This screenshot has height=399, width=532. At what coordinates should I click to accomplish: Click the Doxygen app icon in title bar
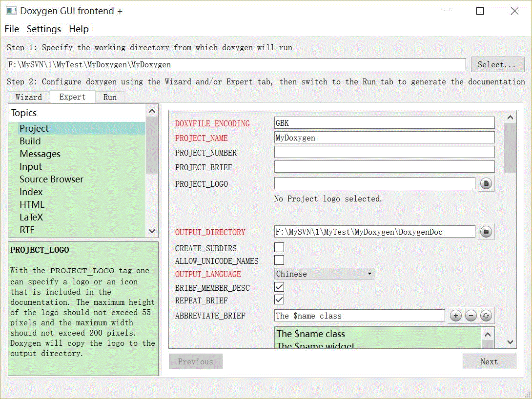pos(11,11)
